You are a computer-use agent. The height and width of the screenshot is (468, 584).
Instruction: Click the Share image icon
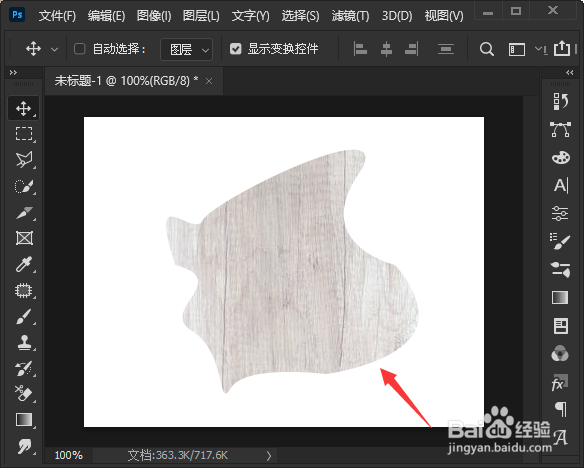tap(562, 48)
